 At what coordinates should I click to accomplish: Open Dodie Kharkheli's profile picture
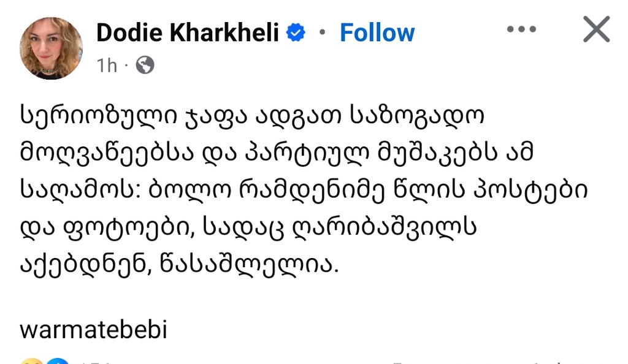[x=51, y=48]
